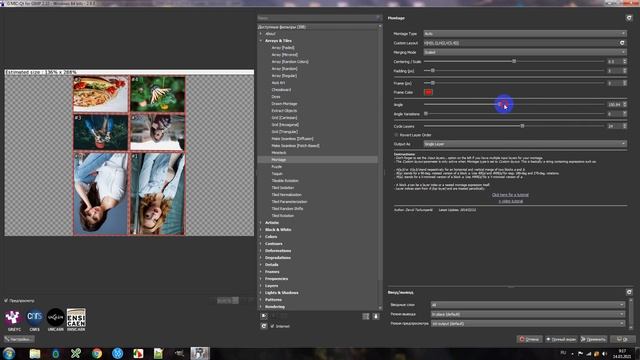Select the Puzzle filter
This screenshot has height=360, width=640.
[x=277, y=167]
